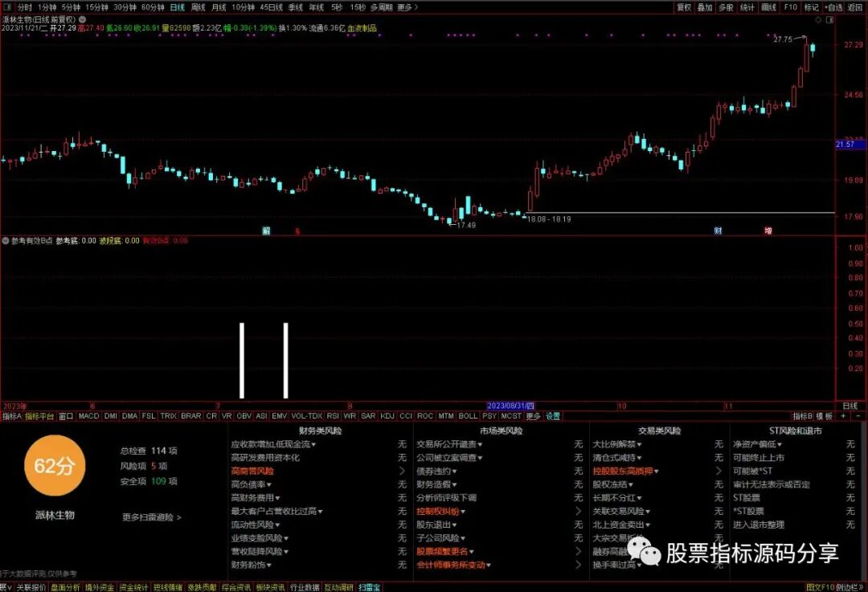868x592 pixels.
Task: Open the 多股 multi-stock view
Action: 726,7
